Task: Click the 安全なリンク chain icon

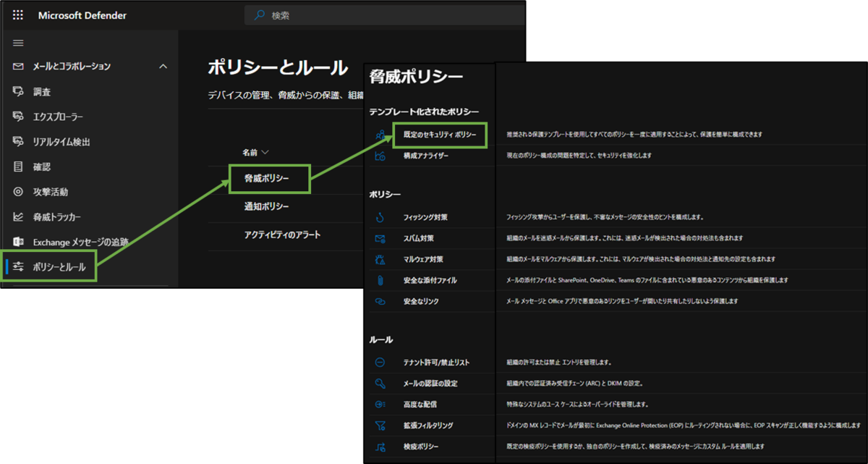Action: pos(380,301)
